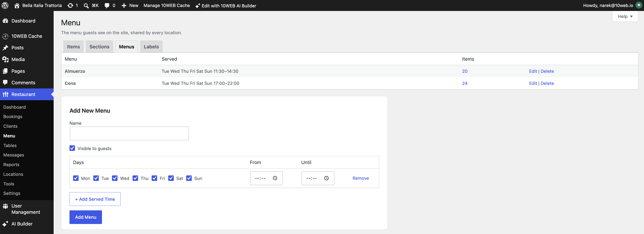Click the search magnifier icon
The image size is (644, 234).
86,5
